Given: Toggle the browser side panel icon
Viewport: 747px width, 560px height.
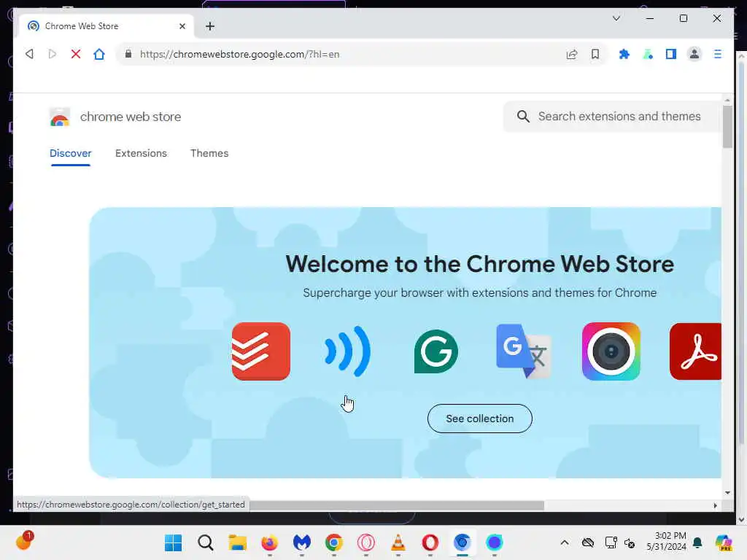Looking at the screenshot, I should point(671,54).
